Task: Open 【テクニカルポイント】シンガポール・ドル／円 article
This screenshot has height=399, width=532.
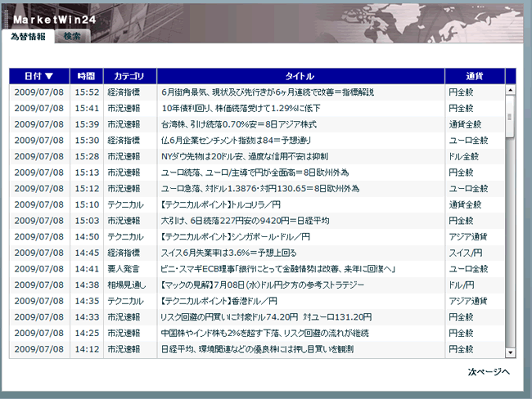Action: pyautogui.click(x=236, y=236)
